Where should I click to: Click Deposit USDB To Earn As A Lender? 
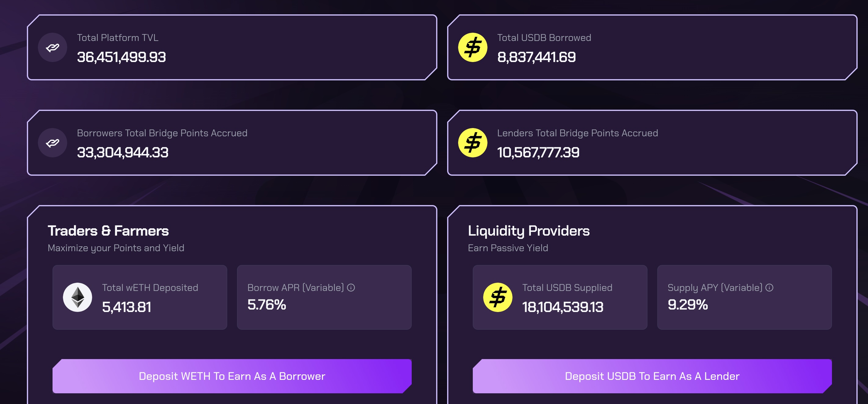(652, 376)
